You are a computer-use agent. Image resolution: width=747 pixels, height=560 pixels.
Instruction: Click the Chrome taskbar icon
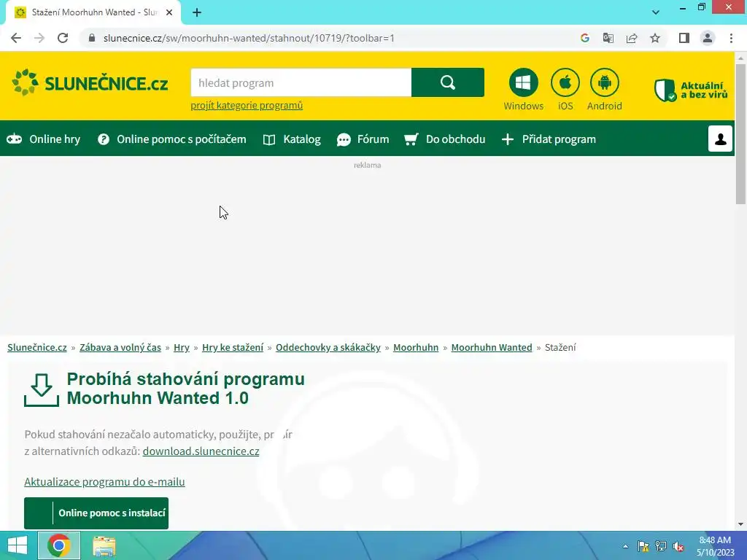click(59, 545)
